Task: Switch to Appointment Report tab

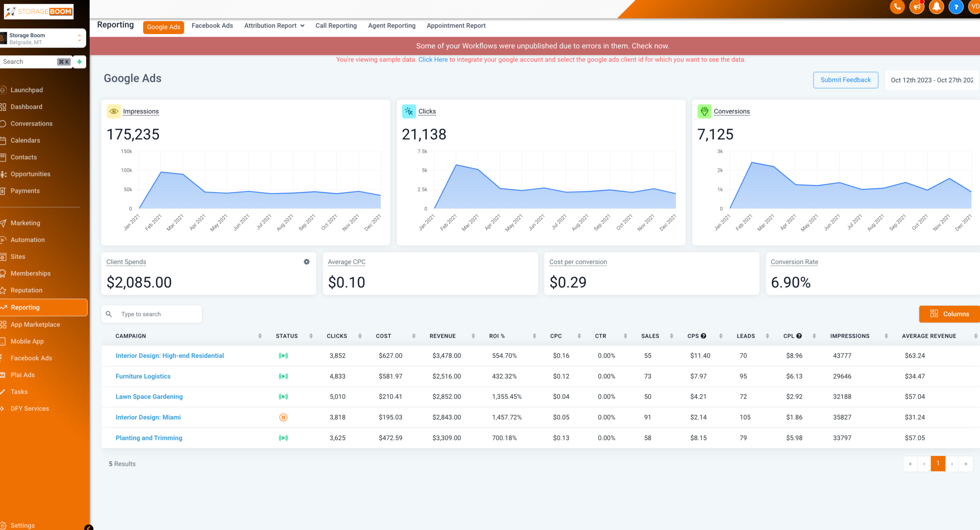Action: coord(456,26)
